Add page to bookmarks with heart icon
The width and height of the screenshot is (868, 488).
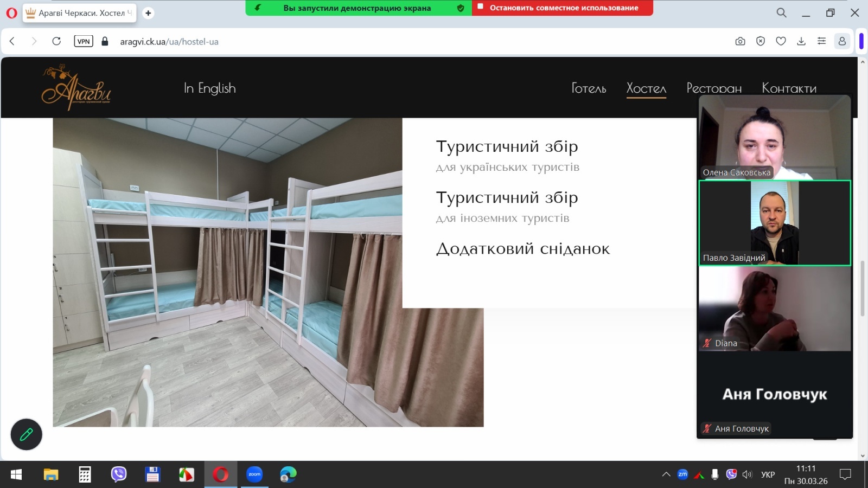point(781,41)
